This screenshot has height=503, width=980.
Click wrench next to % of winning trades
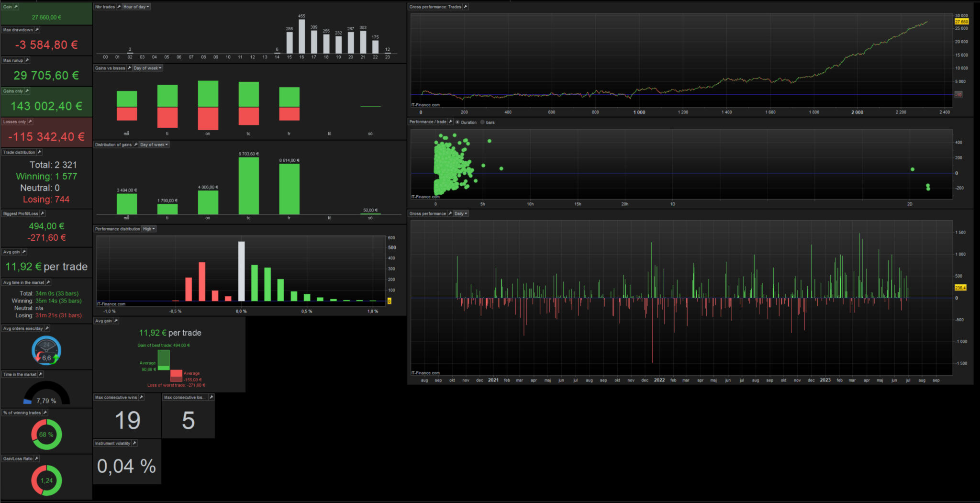[45, 413]
